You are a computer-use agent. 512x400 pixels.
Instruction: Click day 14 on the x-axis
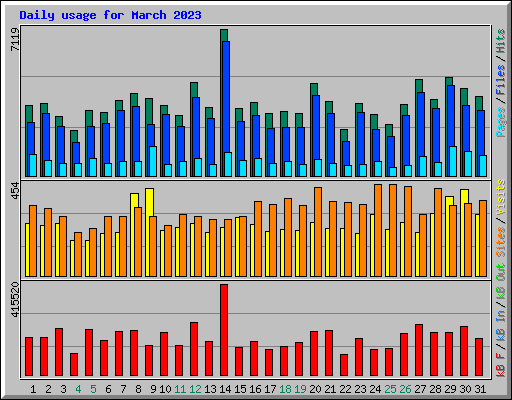coord(225,389)
